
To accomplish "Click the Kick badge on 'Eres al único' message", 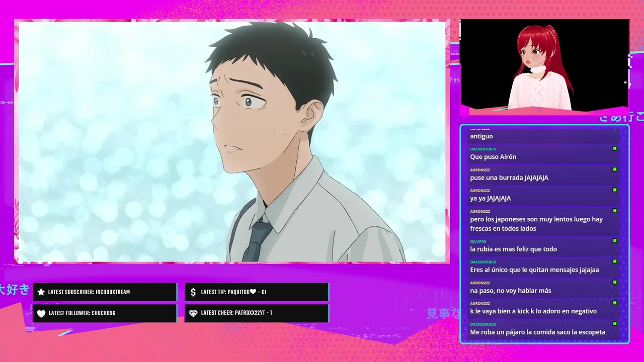I will tap(615, 261).
